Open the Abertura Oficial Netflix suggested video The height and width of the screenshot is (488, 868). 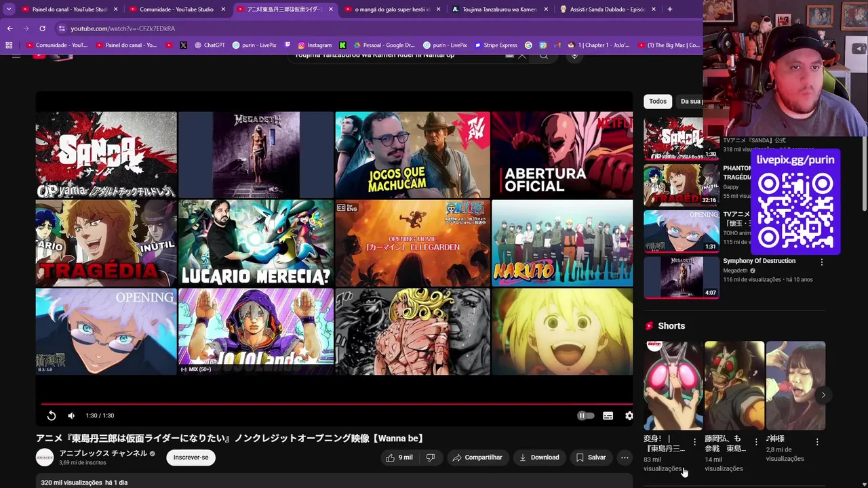coord(562,155)
